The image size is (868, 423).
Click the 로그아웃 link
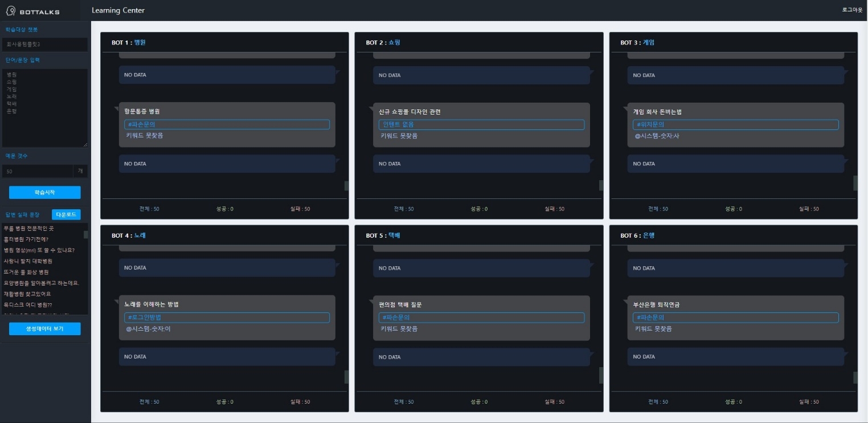[852, 10]
